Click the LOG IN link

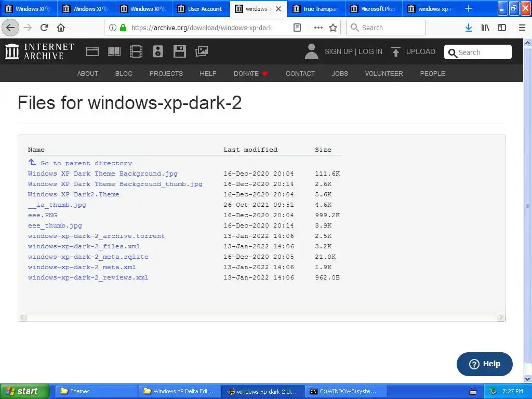(x=370, y=51)
